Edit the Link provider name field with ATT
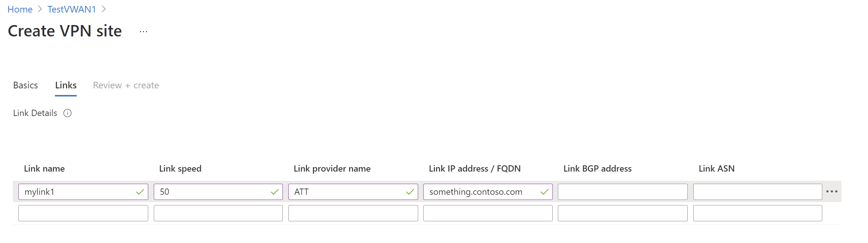 coord(347,192)
